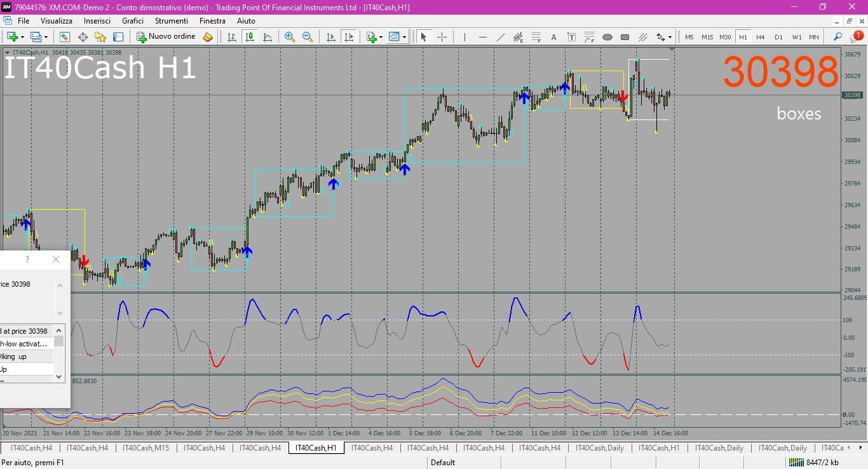Image resolution: width=868 pixels, height=469 pixels.
Task: Switch to the M5 timeframe
Action: click(x=689, y=37)
